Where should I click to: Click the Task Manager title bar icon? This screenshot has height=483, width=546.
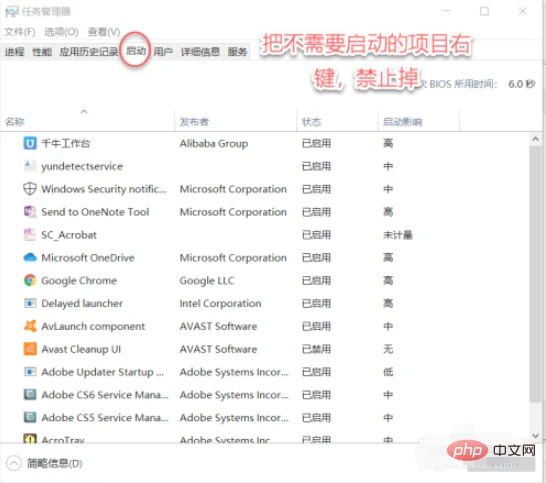click(x=11, y=12)
